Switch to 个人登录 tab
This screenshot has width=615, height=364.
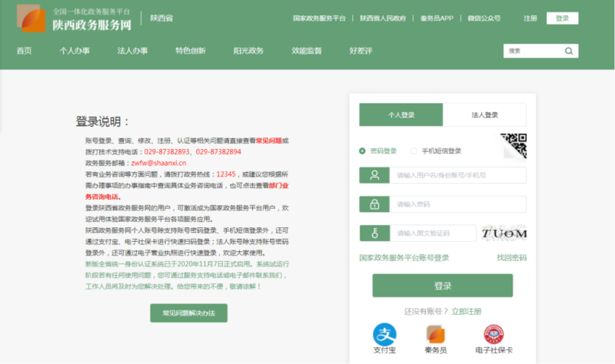click(401, 114)
